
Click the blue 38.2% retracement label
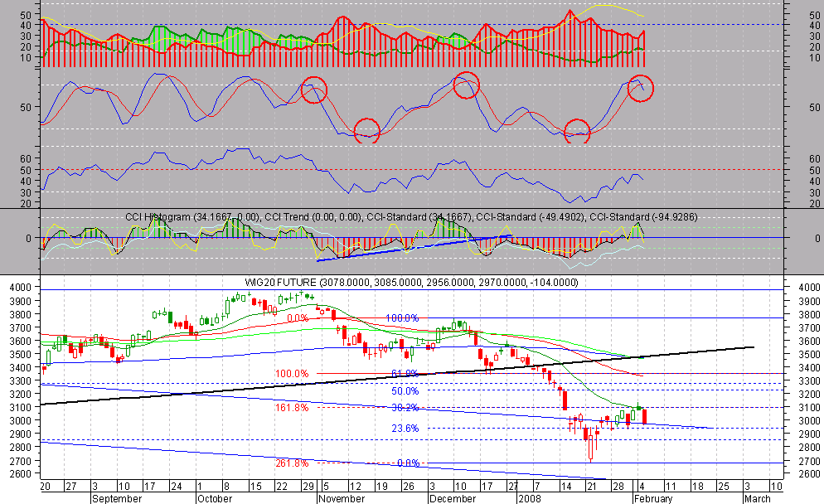(405, 408)
